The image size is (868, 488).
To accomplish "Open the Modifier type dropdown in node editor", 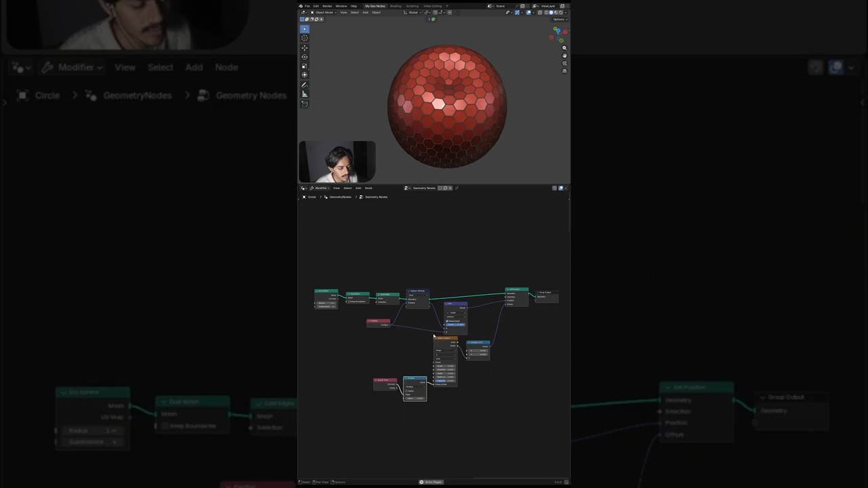I will [x=320, y=188].
